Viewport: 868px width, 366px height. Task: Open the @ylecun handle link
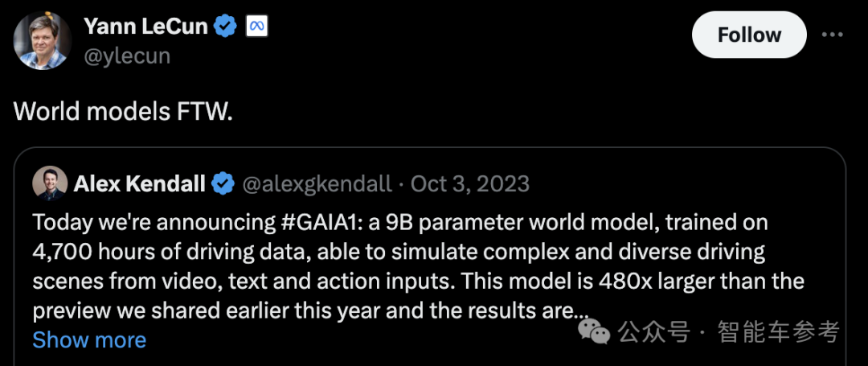(x=126, y=56)
